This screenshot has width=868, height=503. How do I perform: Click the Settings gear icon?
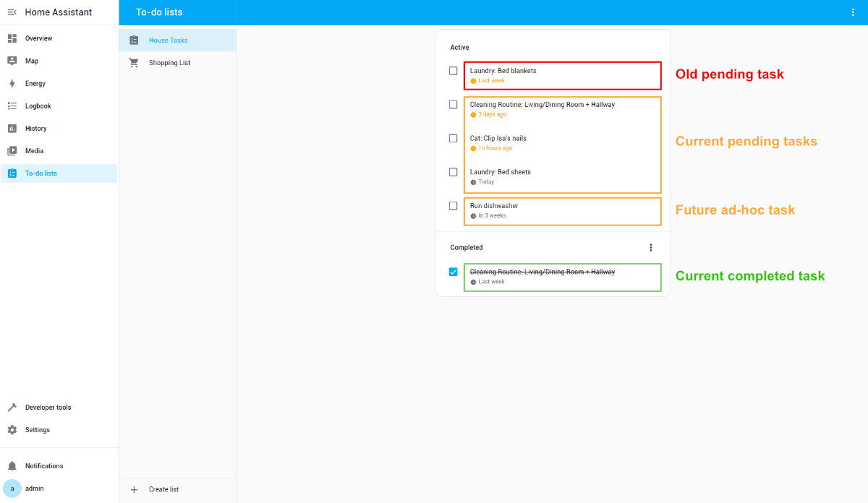[x=12, y=429]
